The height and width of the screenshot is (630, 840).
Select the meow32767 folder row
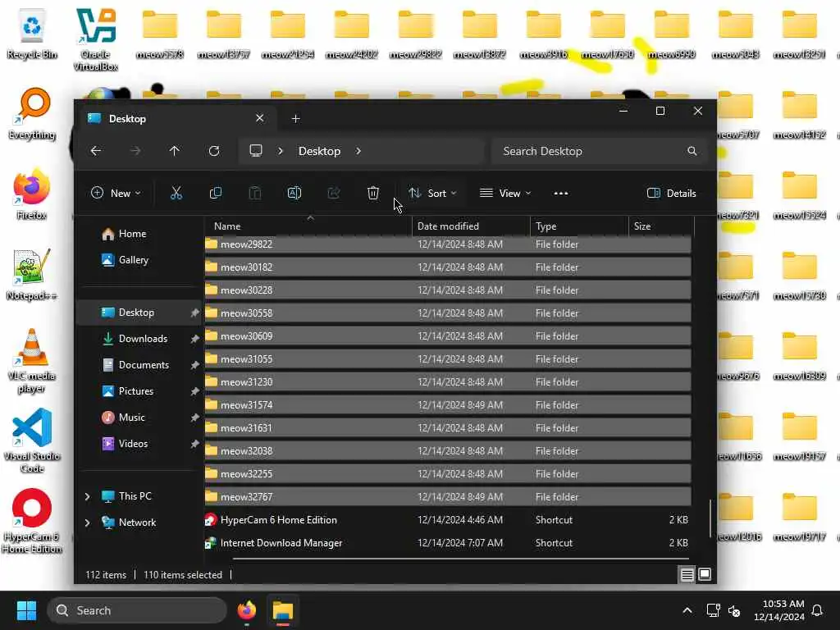448,496
